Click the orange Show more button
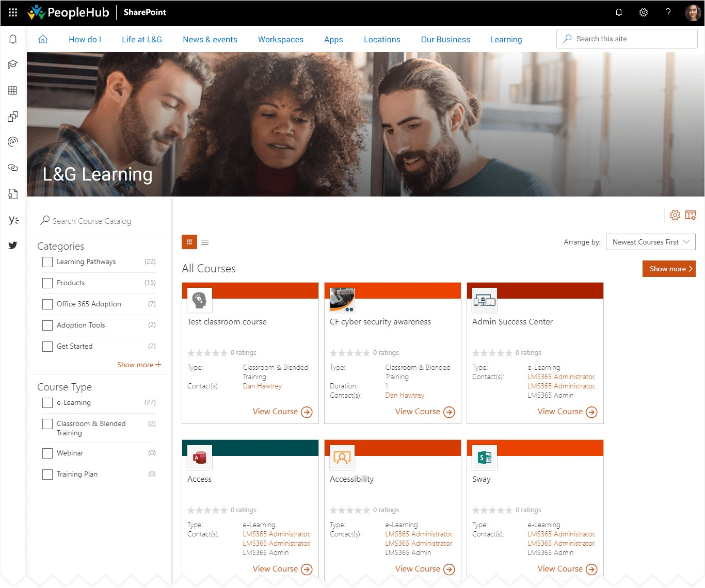705x588 pixels. (x=668, y=269)
